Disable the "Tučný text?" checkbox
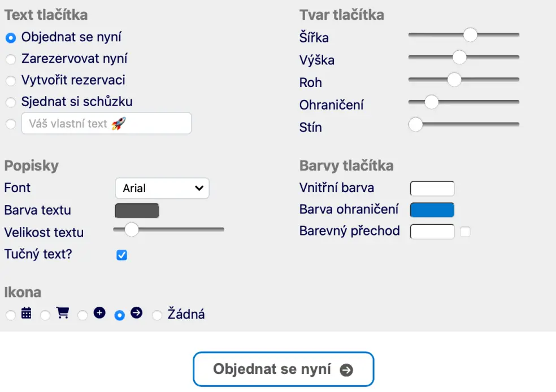 pyautogui.click(x=121, y=255)
